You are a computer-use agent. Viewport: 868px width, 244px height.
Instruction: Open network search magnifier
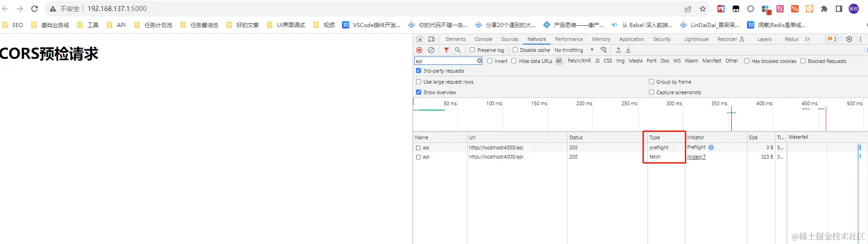pyautogui.click(x=458, y=50)
